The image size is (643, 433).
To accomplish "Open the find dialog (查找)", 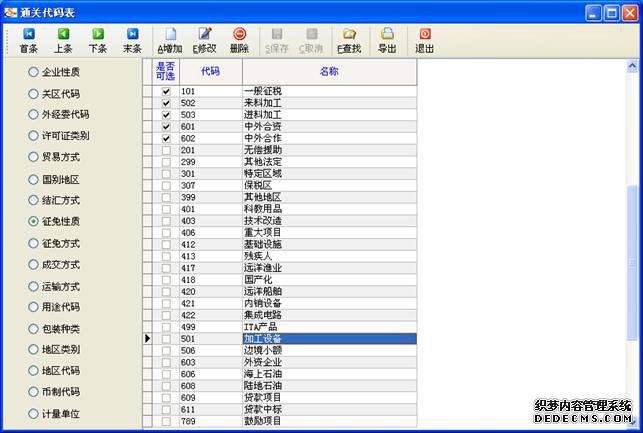I will click(349, 40).
